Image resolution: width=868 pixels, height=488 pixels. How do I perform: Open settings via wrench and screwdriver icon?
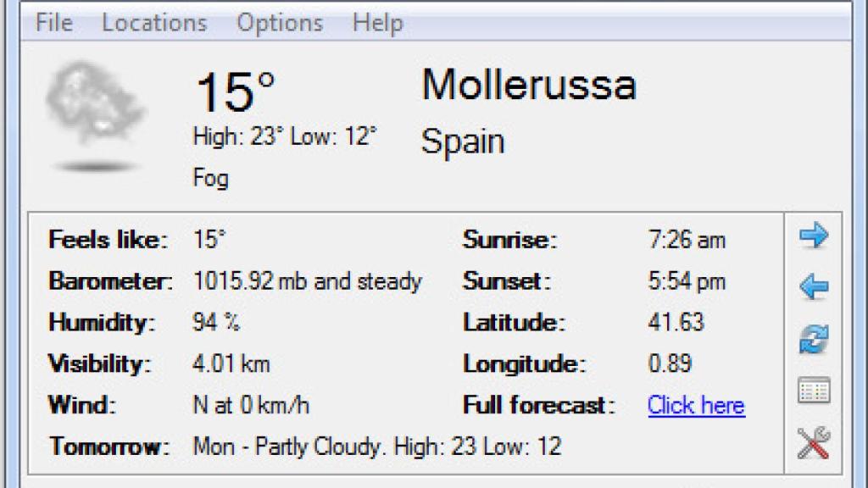(x=814, y=443)
